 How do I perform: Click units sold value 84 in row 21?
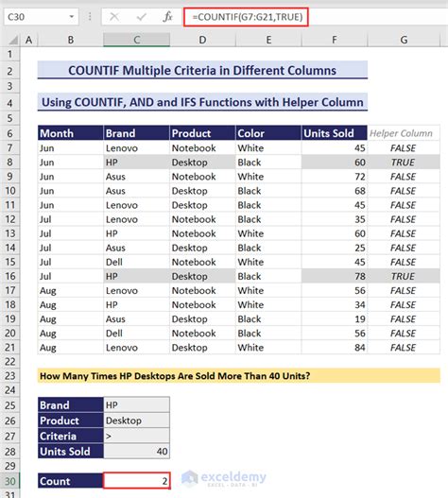click(x=335, y=348)
